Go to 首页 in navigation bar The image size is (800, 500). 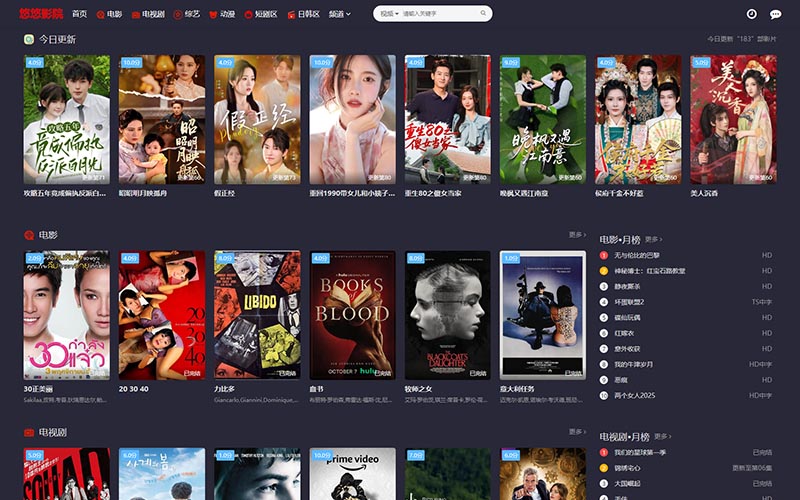[80, 14]
